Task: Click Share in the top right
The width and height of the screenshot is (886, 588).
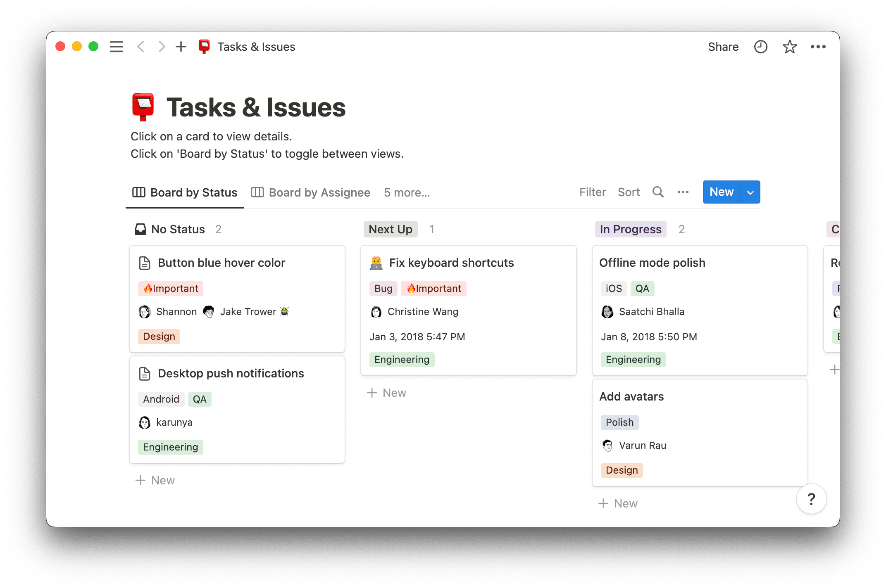Action: tap(723, 47)
